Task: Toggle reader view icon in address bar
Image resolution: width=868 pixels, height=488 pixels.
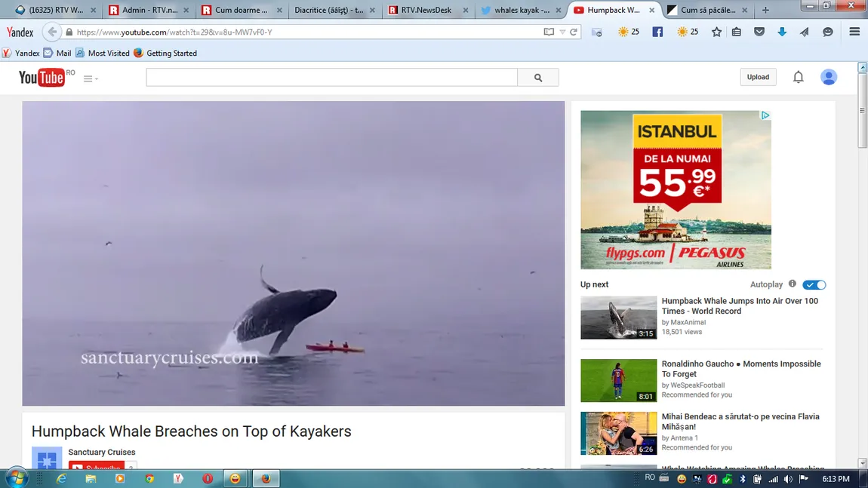Action: click(549, 32)
